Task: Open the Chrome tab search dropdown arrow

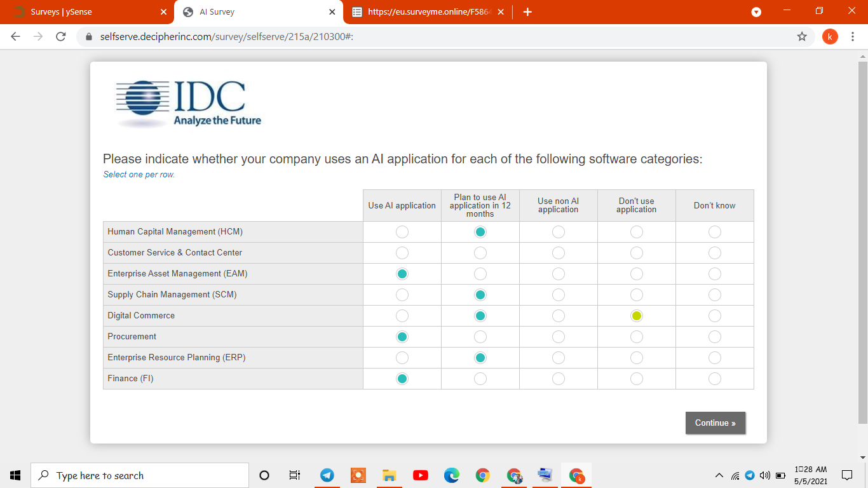Action: (x=756, y=12)
